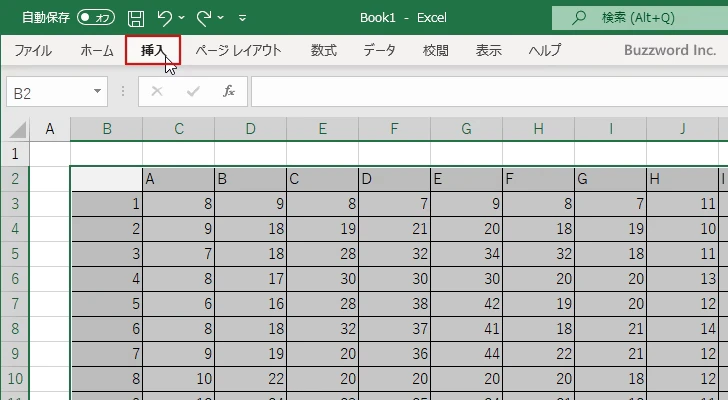Viewport: 728px width, 400px height.
Task: Switch to the ホーム tab
Action: click(x=97, y=50)
